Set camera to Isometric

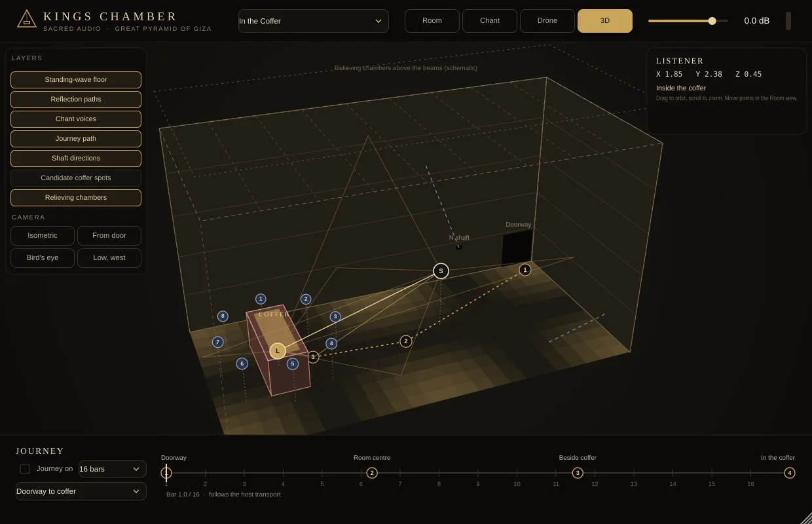43,236
